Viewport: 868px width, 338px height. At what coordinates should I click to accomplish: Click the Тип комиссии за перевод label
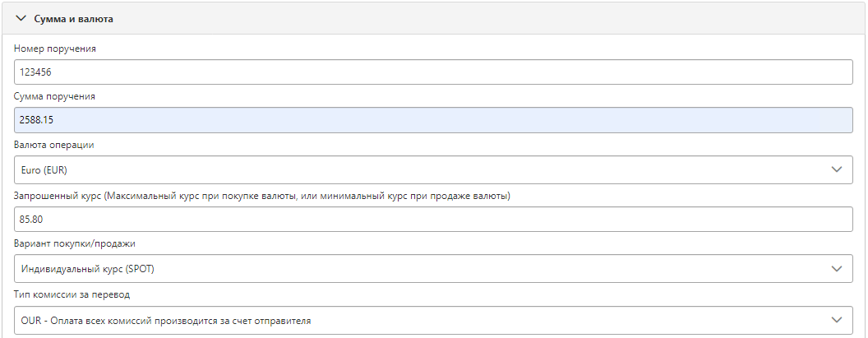72,294
